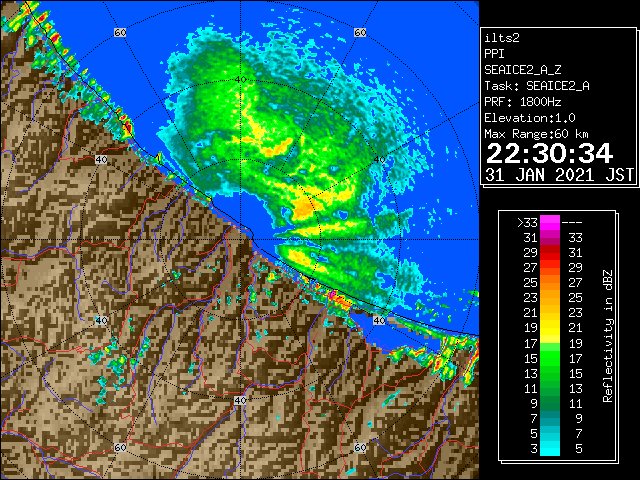Click the SEAICE2_A_Z product name

(522, 70)
